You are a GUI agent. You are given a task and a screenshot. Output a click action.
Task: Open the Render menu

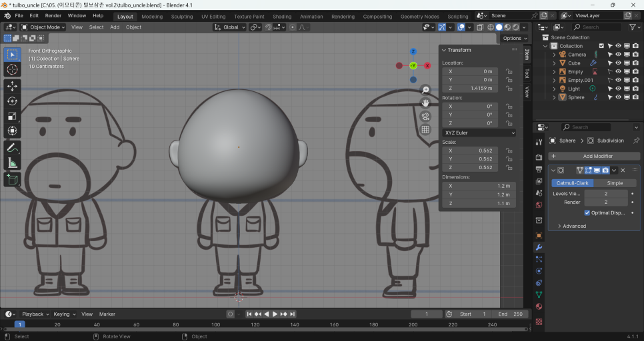[x=53, y=15]
